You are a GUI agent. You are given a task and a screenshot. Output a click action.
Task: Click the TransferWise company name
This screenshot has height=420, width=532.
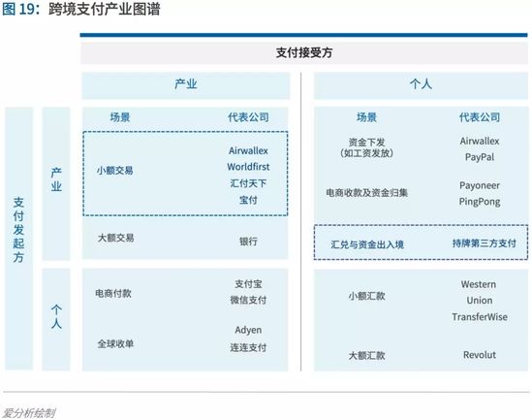click(x=480, y=317)
